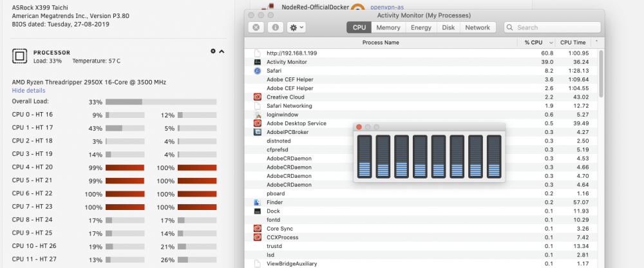
Task: Open the Processor section gear settings
Action: coord(213,52)
